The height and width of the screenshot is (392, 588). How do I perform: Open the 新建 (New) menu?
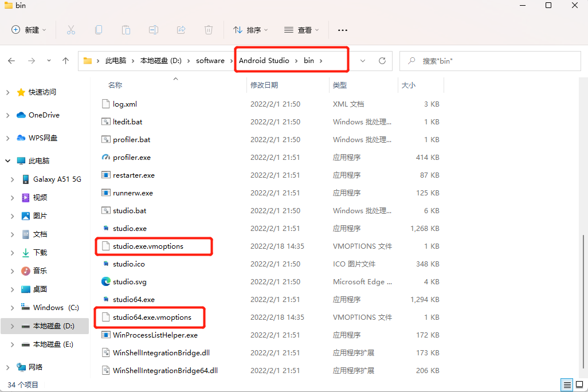(29, 30)
